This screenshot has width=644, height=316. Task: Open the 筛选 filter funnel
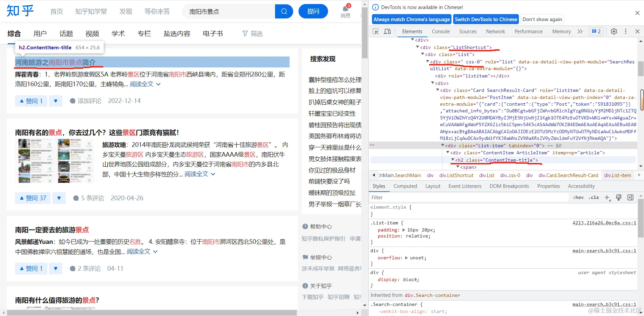(x=253, y=34)
